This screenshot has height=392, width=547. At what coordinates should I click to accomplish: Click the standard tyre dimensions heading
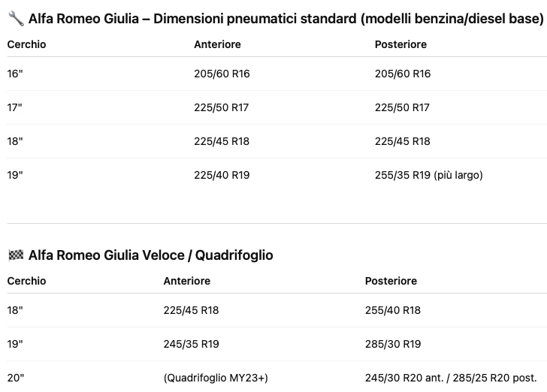point(286,19)
